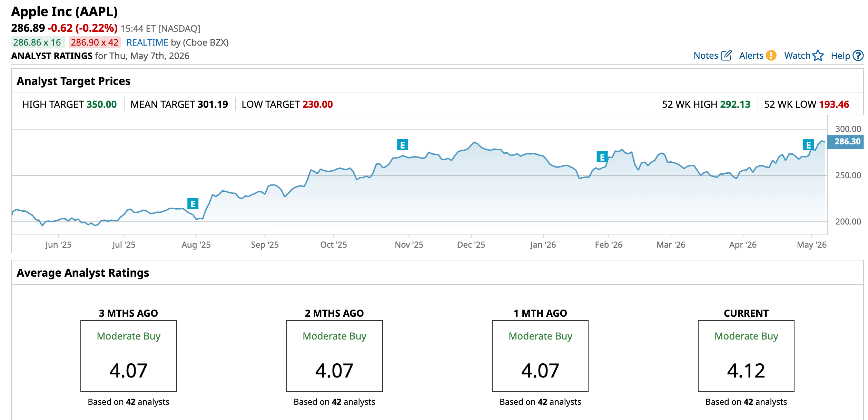Click the May 2026 earnings E marker
This screenshot has height=420, width=868.
point(808,145)
